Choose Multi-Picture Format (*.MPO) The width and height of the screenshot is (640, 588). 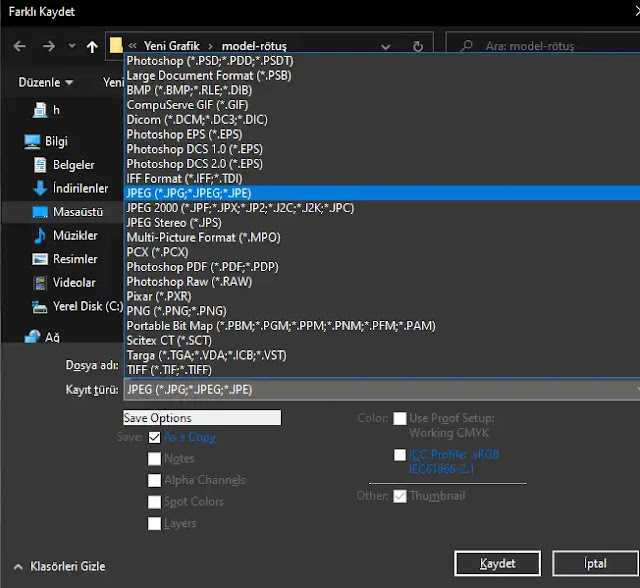(382, 237)
